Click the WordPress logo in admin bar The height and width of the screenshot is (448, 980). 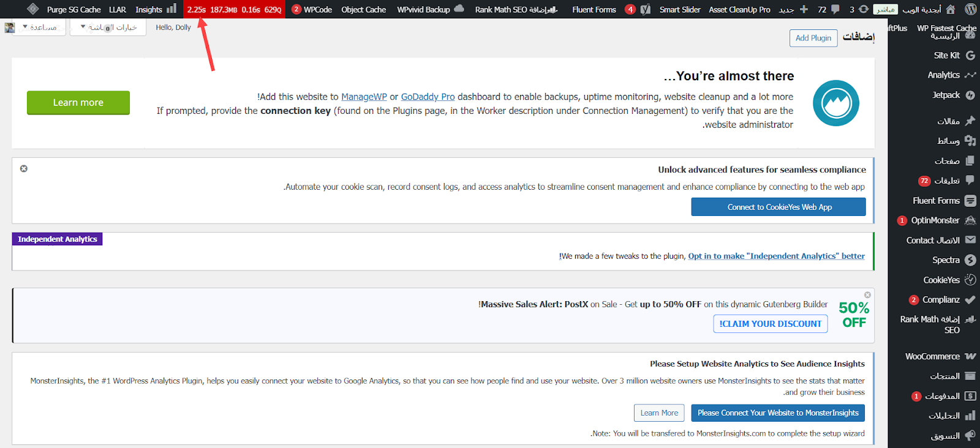(970, 9)
